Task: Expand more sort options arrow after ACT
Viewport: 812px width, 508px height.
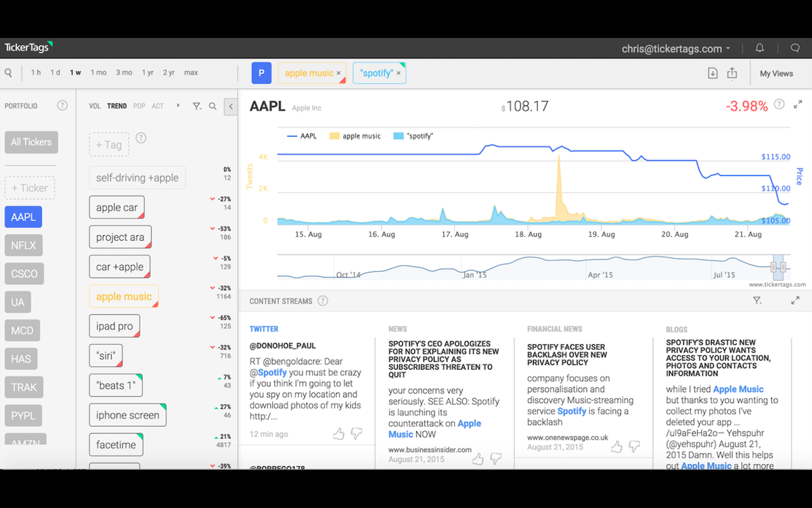Action: pos(178,106)
